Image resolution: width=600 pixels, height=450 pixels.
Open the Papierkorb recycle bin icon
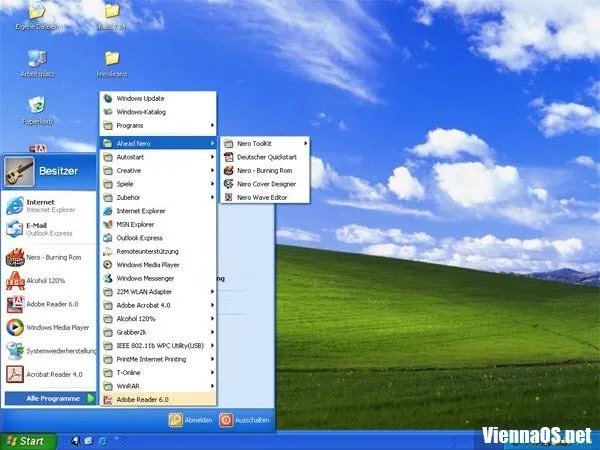pyautogui.click(x=38, y=105)
